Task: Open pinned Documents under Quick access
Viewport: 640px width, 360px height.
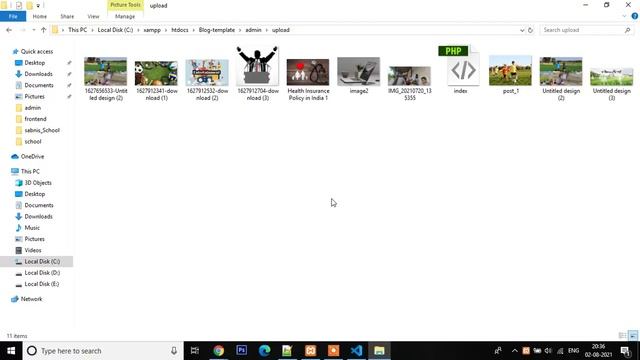Action: coord(39,85)
